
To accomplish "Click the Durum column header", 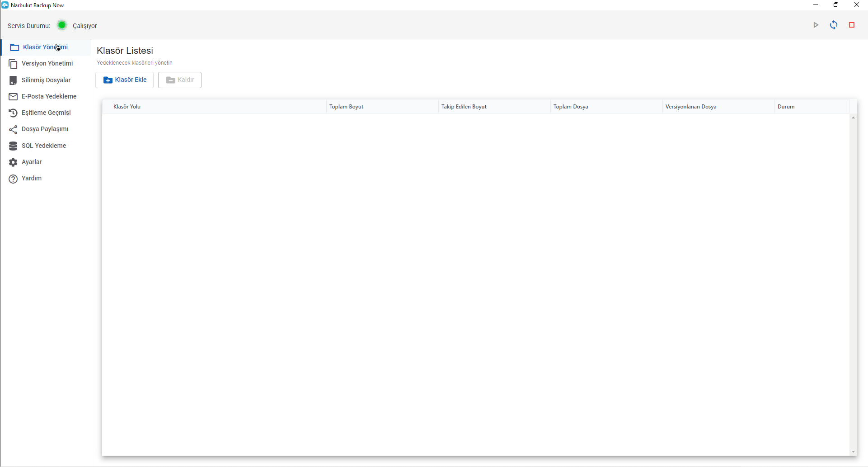I will coord(786,107).
